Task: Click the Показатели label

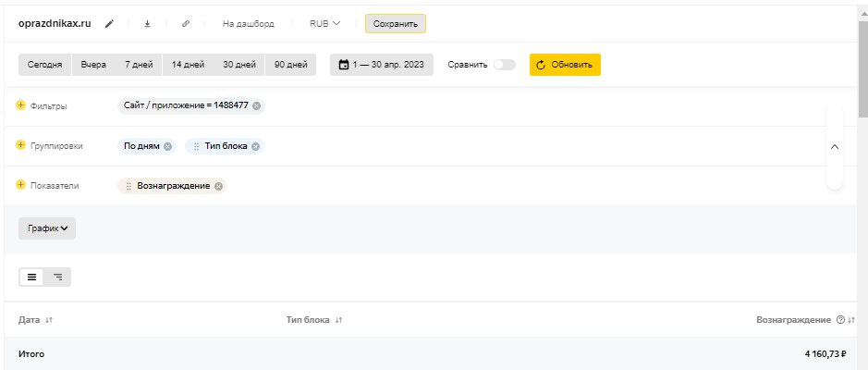Action: pyautogui.click(x=55, y=186)
